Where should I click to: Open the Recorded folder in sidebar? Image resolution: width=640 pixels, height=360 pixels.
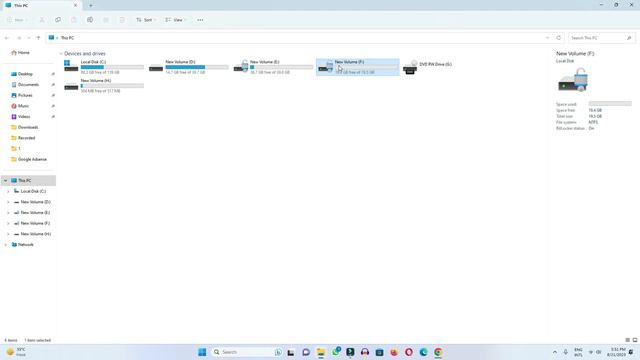point(23,138)
